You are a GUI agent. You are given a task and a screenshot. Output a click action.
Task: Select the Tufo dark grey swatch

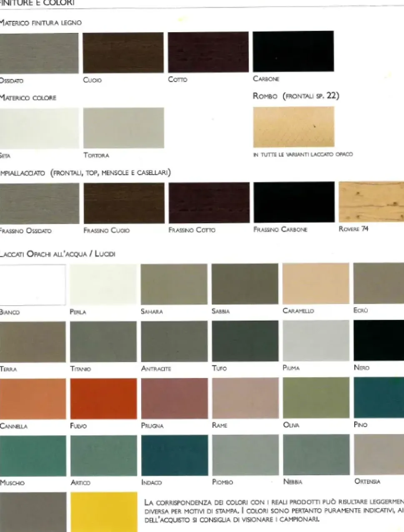tap(245, 341)
